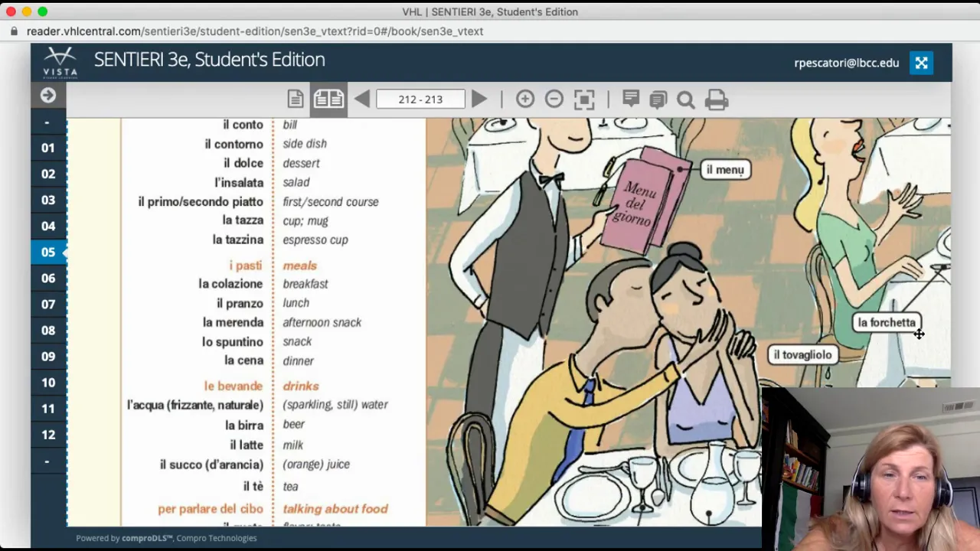Image resolution: width=980 pixels, height=551 pixels.
Task: Jump to chapter 12
Action: coord(48,435)
